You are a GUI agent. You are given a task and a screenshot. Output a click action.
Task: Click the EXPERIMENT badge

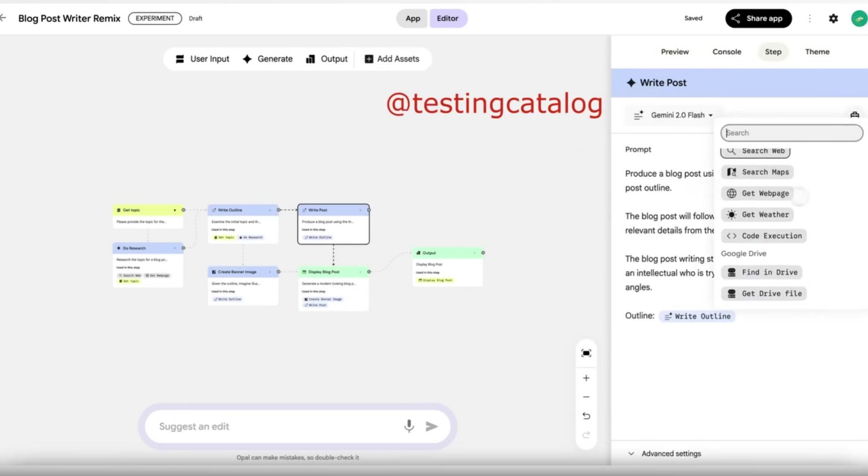pyautogui.click(x=155, y=19)
